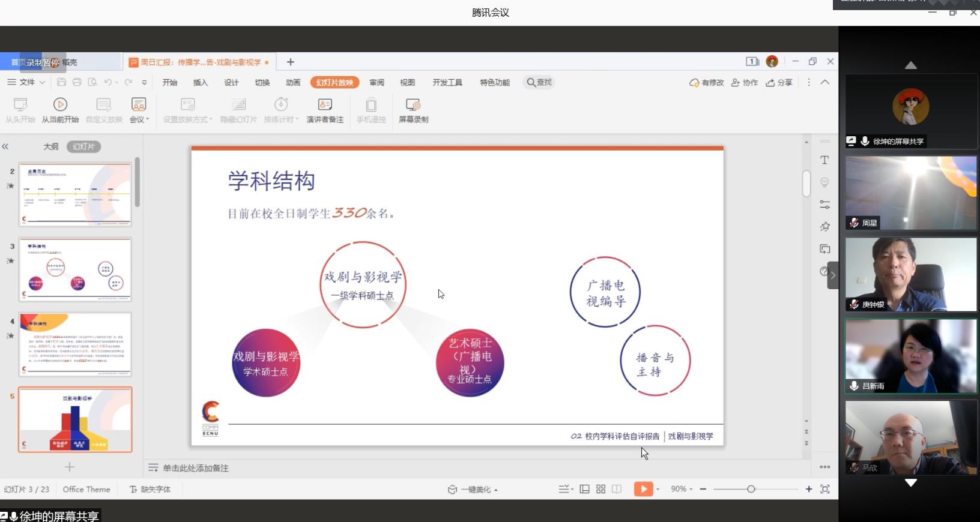
Task: Switch slide panel to 大纲 outline view
Action: click(x=51, y=146)
